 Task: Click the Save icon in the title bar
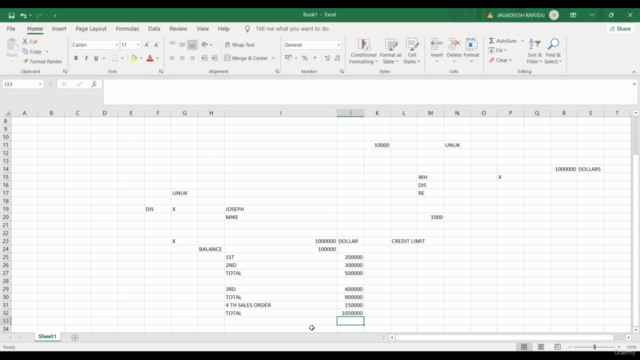coord(11,16)
